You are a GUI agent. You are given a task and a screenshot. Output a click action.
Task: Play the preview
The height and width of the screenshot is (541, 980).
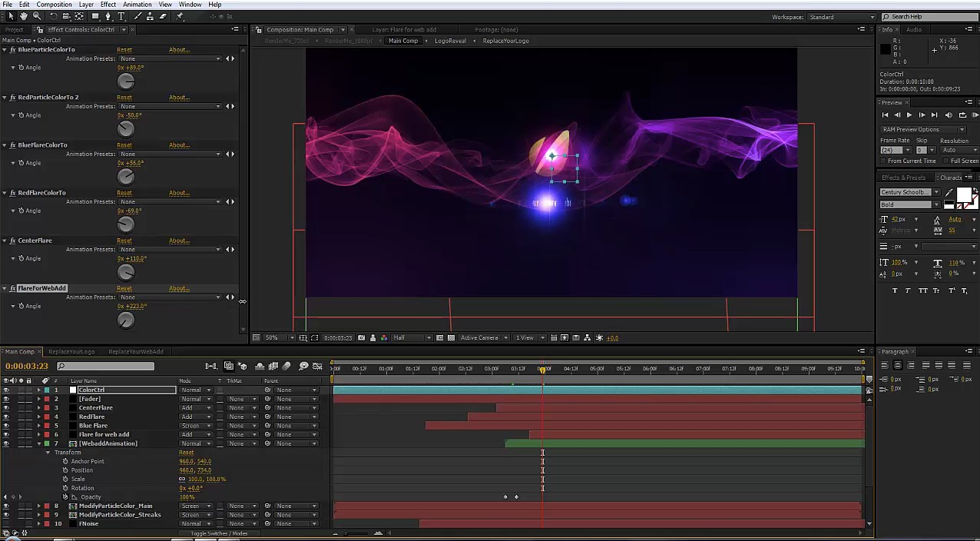pyautogui.click(x=909, y=115)
